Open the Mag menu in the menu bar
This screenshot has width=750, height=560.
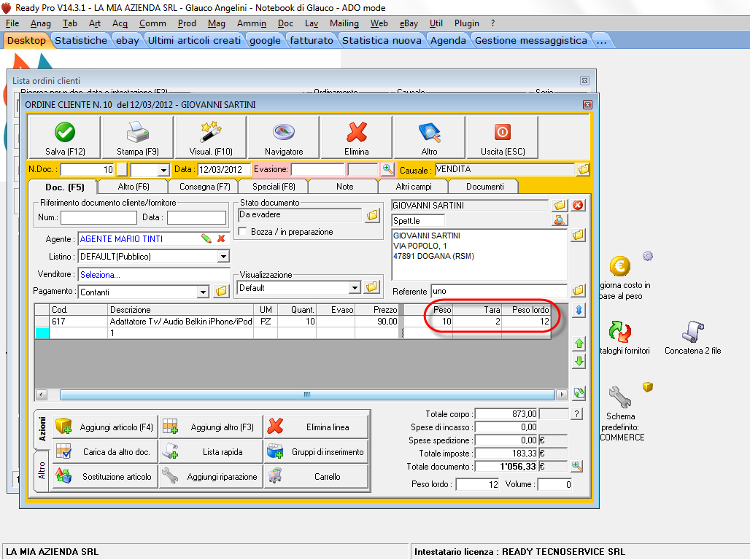click(217, 23)
